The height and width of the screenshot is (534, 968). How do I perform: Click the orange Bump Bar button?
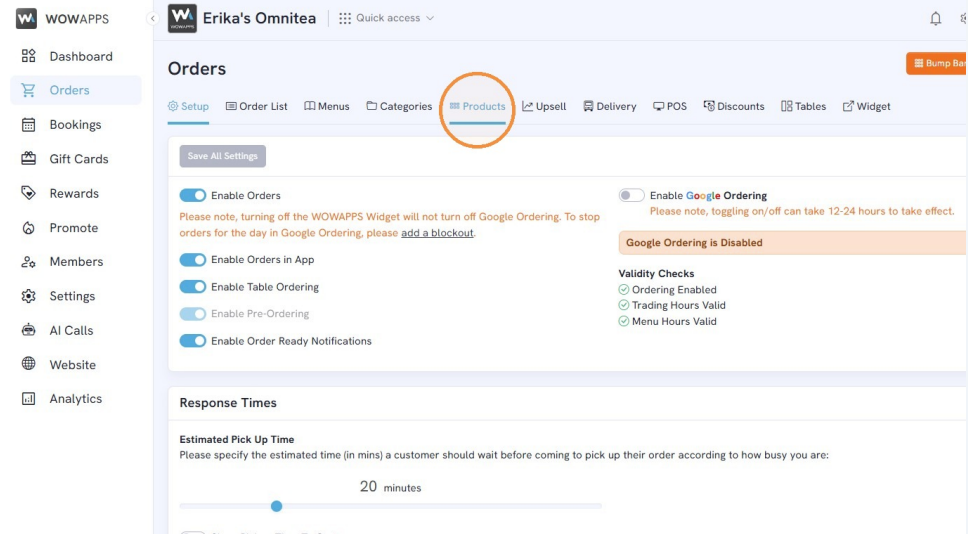coord(937,63)
